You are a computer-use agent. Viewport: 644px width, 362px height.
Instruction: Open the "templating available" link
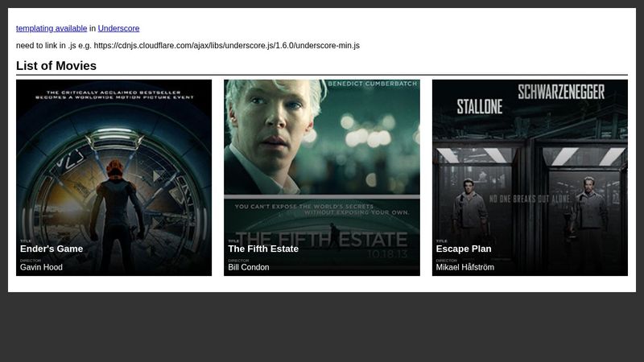coord(52,28)
